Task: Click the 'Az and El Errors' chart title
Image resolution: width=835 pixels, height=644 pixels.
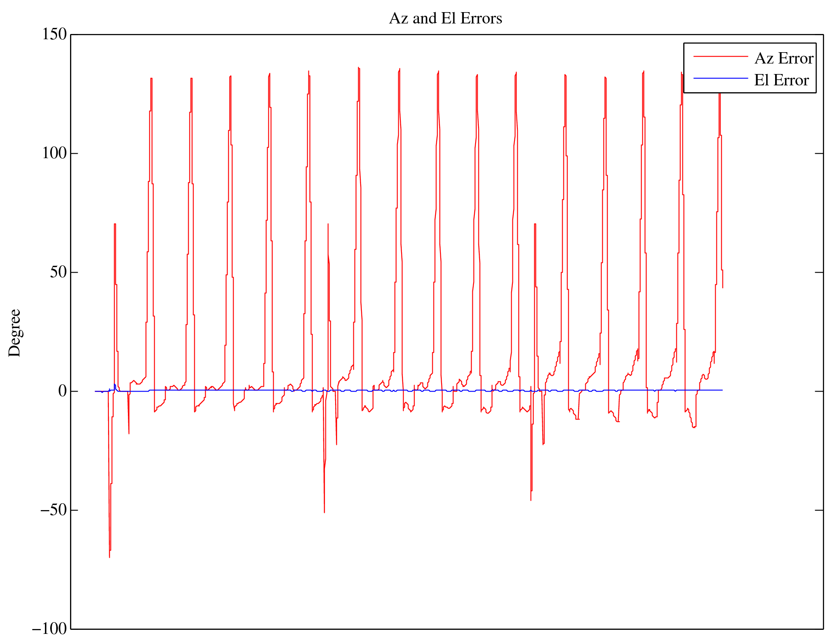Action: 445,19
